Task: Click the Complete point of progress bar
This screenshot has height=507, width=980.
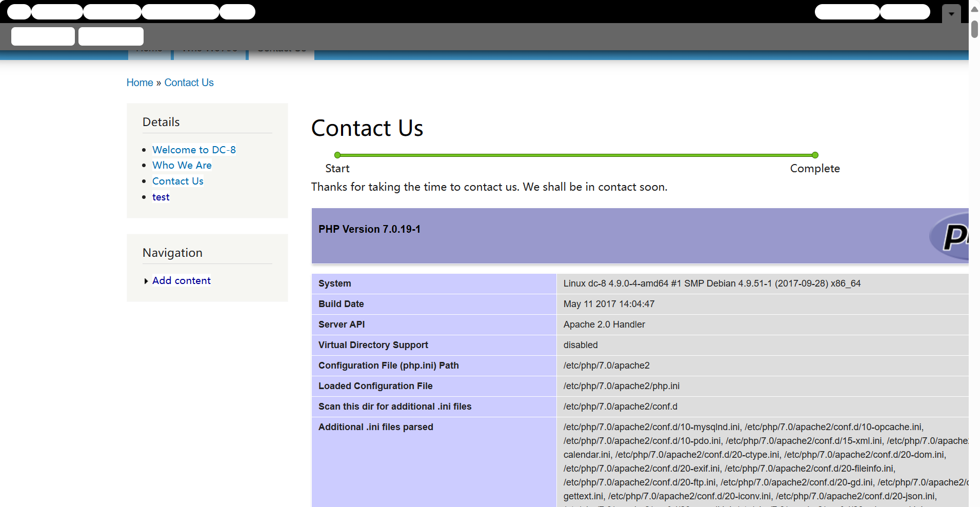Action: pyautogui.click(x=815, y=155)
